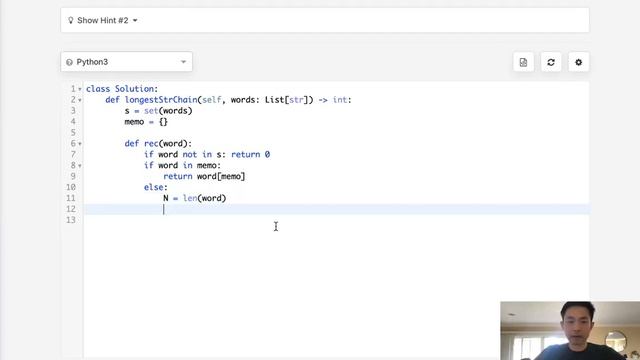Open the notes document icon button
640x360 pixels.
coord(523,62)
